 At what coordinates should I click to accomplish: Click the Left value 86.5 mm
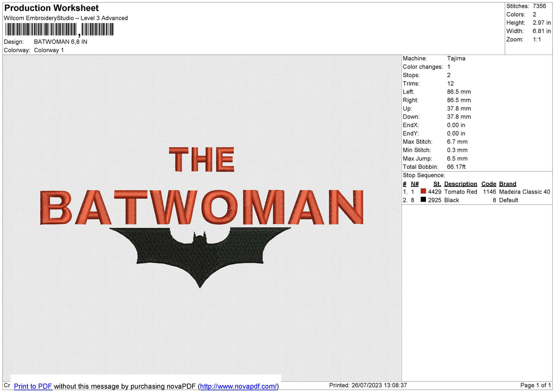pos(459,92)
